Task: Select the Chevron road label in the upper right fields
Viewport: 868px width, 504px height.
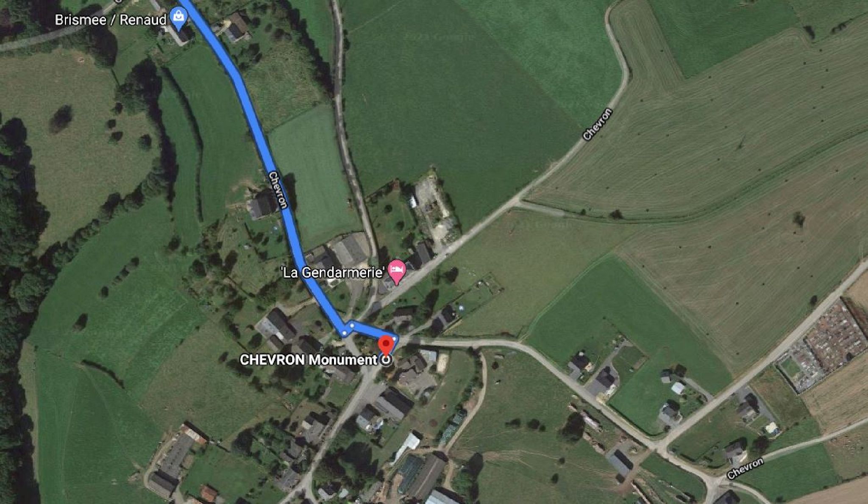Action: click(x=598, y=125)
